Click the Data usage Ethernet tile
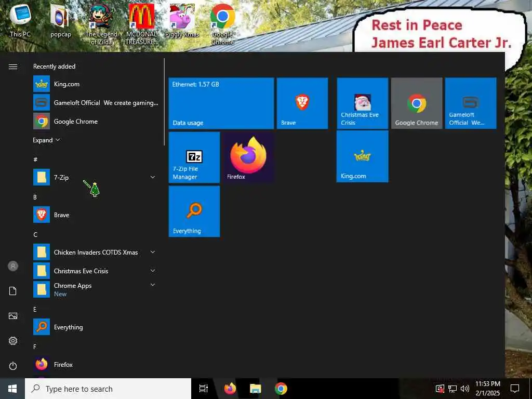Screen dimensions: 532x399 tap(221, 103)
